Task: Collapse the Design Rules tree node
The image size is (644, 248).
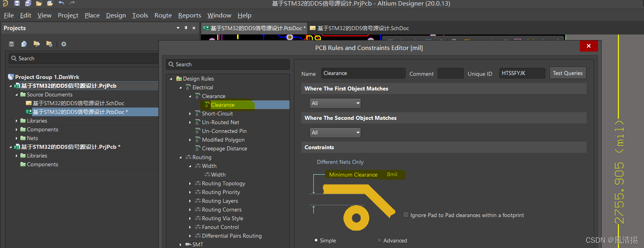Action: tap(171, 79)
